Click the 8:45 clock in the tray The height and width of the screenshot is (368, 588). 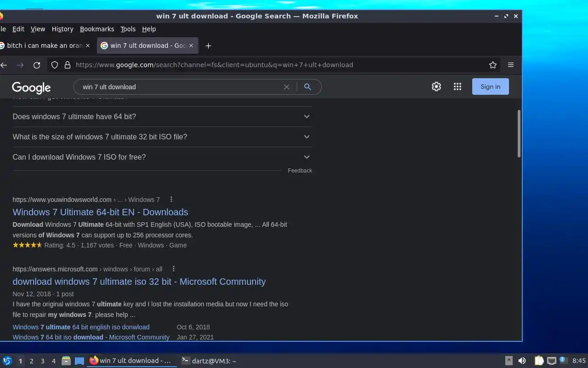[579, 361]
